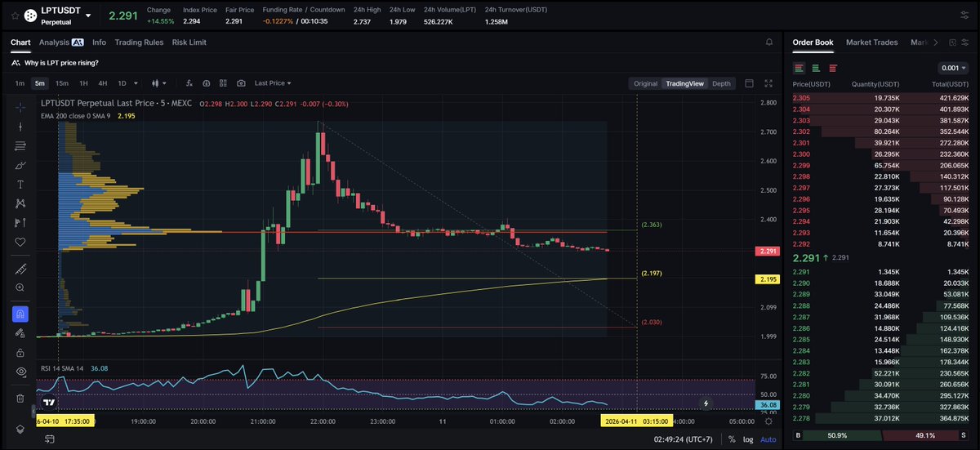Select the 5m timeframe
Screen dimensions: 980x450
[x=39, y=83]
